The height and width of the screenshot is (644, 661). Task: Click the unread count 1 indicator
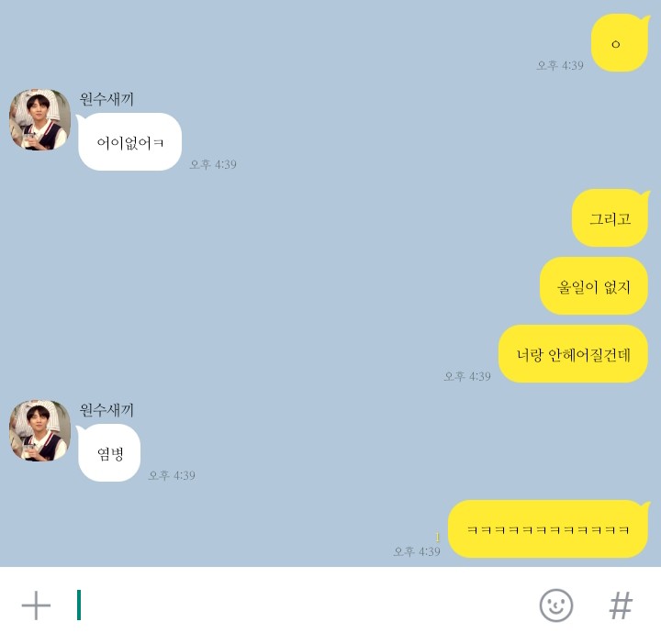[x=437, y=537]
